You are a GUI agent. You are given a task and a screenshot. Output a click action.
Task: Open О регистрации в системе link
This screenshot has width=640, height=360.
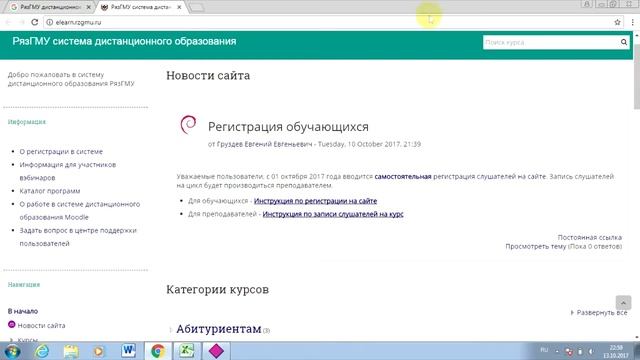[61, 151]
